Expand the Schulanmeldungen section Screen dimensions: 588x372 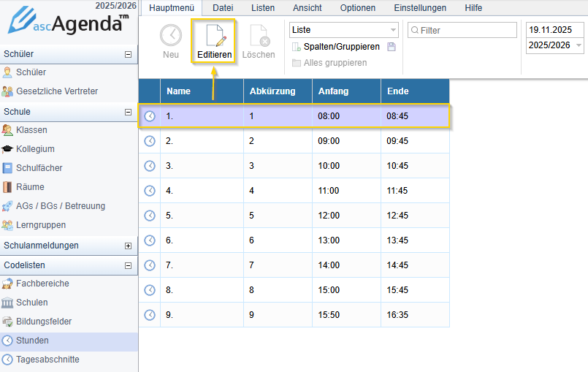[129, 246]
